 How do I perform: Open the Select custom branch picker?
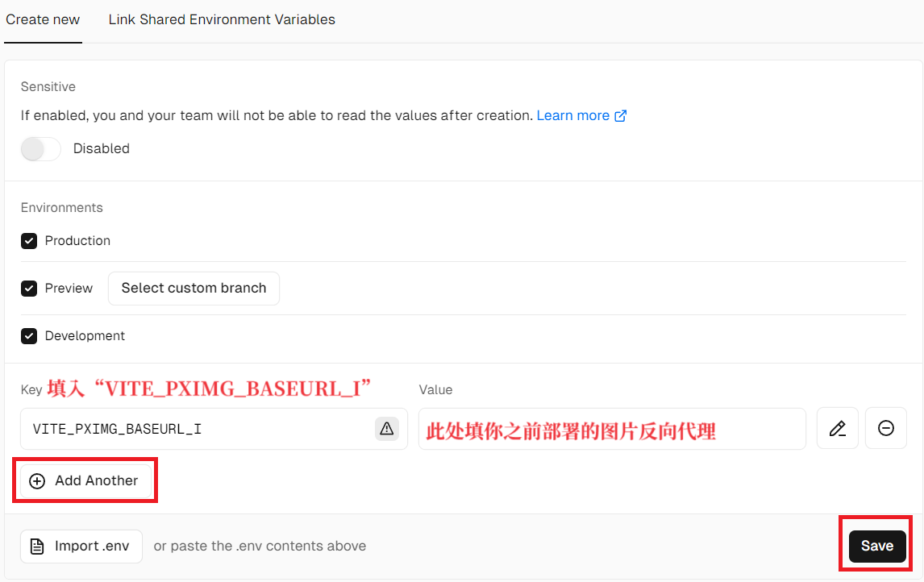click(x=194, y=289)
